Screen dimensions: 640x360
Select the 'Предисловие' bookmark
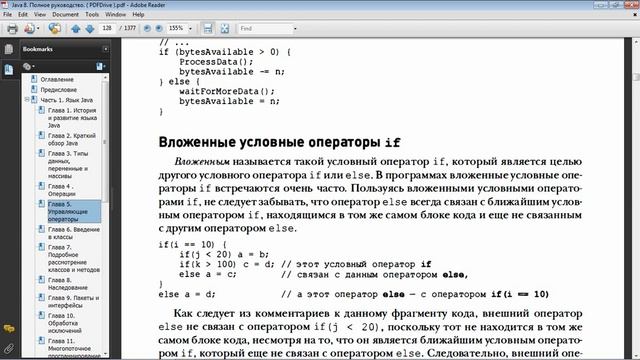(58, 90)
